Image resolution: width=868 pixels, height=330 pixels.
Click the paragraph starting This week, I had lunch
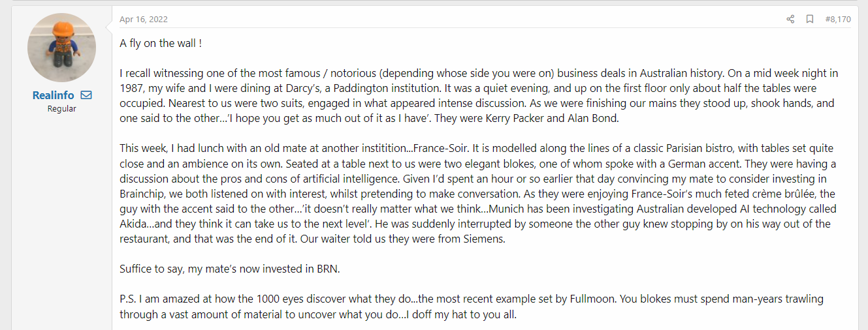tap(479, 194)
